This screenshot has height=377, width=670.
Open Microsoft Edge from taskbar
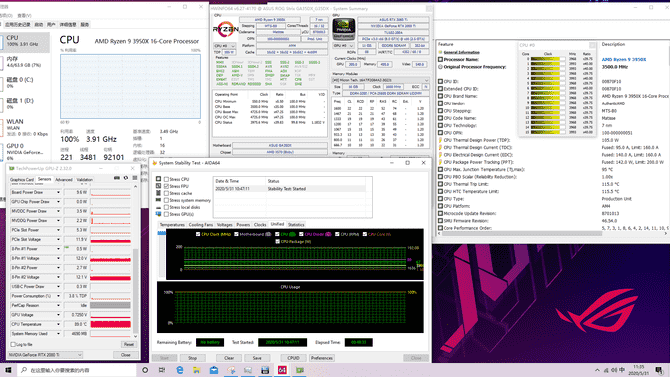click(179, 370)
